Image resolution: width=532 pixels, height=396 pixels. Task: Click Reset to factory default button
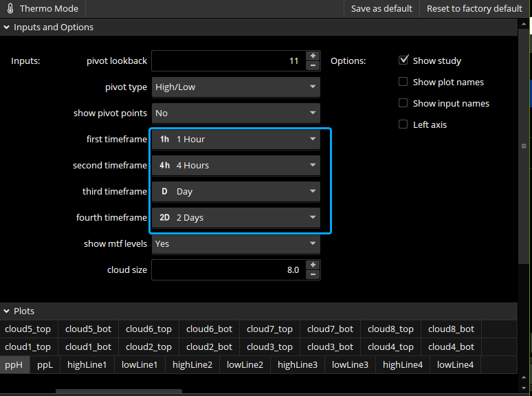pyautogui.click(x=474, y=9)
